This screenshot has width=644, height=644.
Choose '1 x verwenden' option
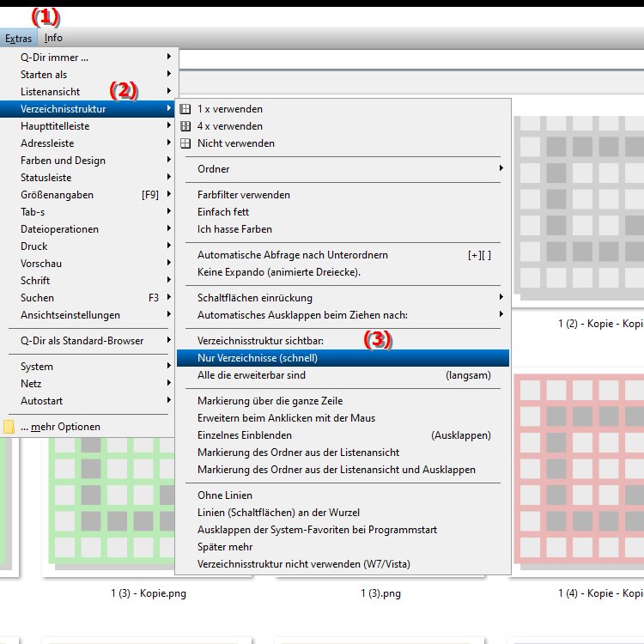tap(343, 109)
